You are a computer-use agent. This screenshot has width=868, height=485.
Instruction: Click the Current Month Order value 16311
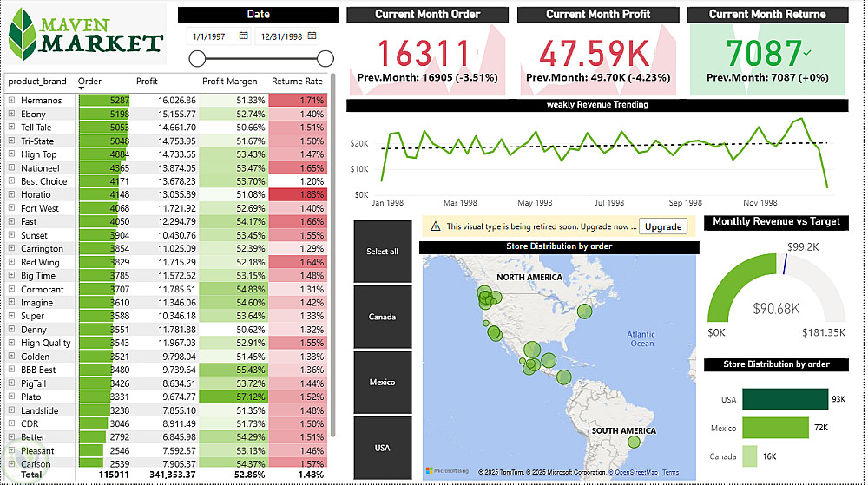424,54
